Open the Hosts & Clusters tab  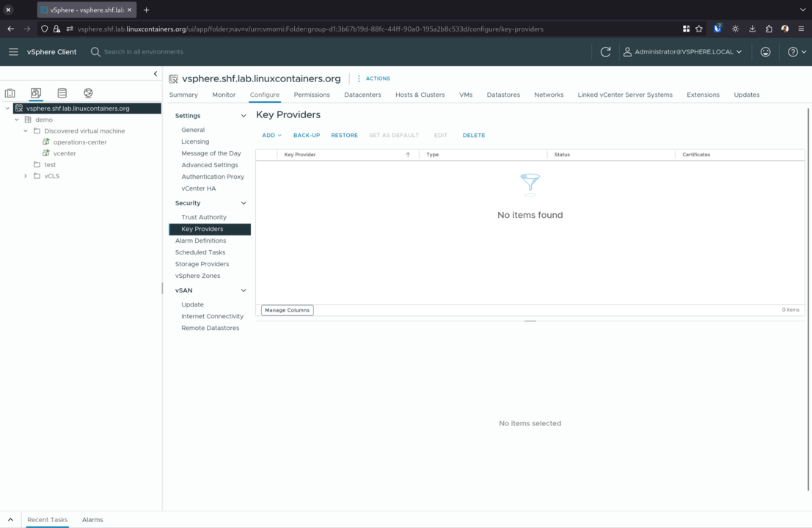click(420, 95)
